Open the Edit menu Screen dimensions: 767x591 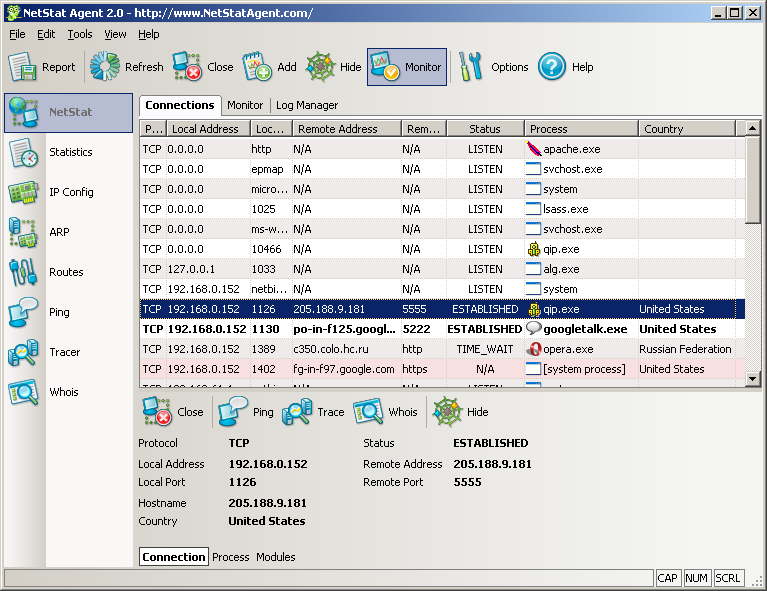[46, 34]
